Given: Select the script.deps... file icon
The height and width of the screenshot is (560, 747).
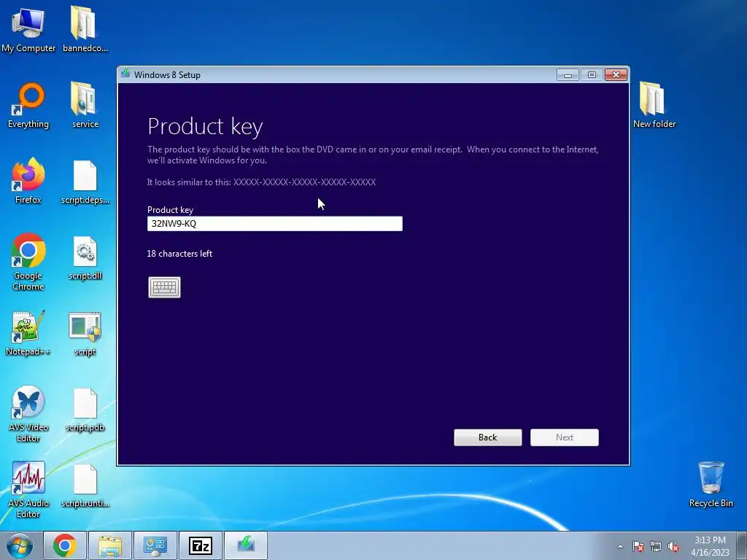Looking at the screenshot, I should point(85,183).
